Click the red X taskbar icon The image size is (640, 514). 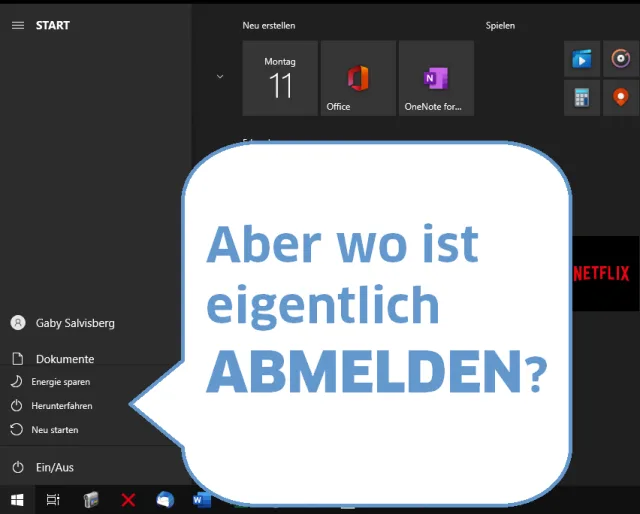click(x=128, y=499)
